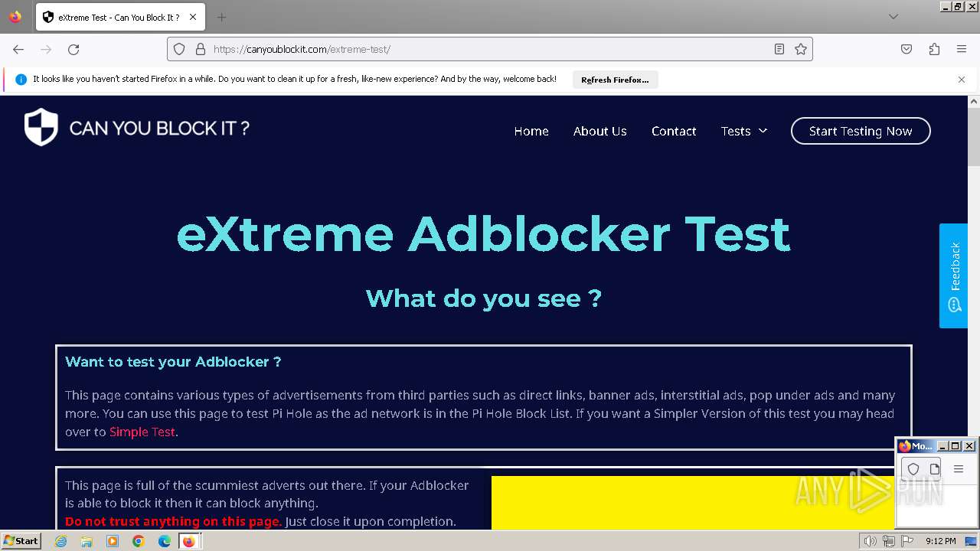980x551 pixels.
Task: Click the Action Center flag icon
Action: 906,541
